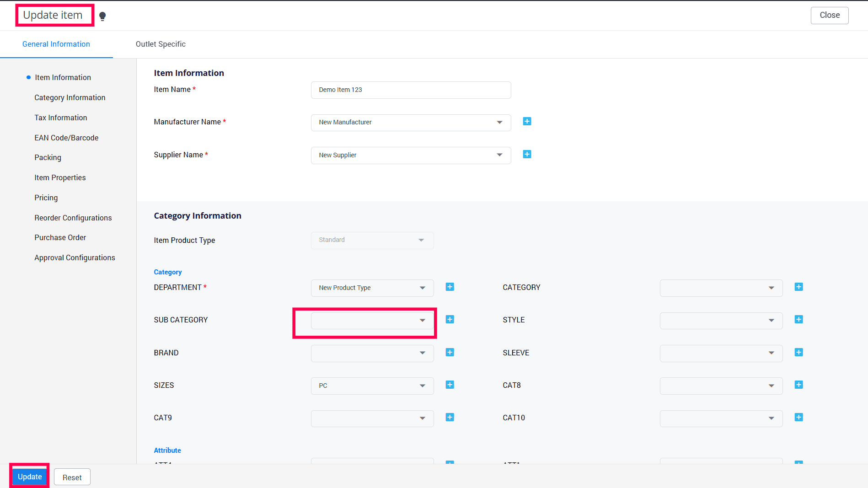Click plus icon beside CAT10 dropdown

798,417
